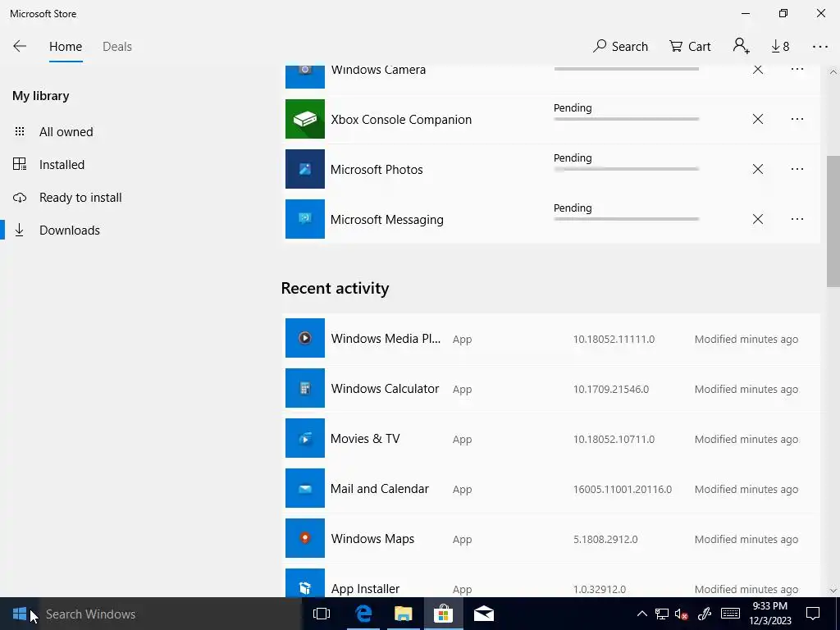Open more options for Microsoft Messaging

[x=797, y=219]
